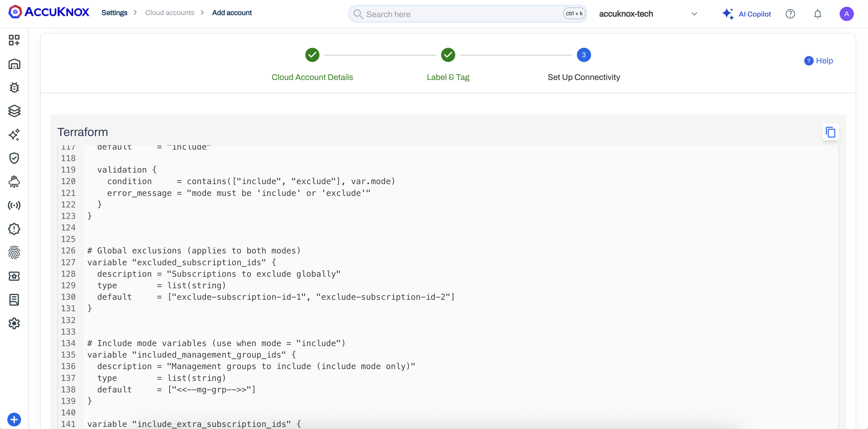This screenshot has width=868, height=429.
Task: Open the shield compliance sidebar icon
Action: pos(14,158)
